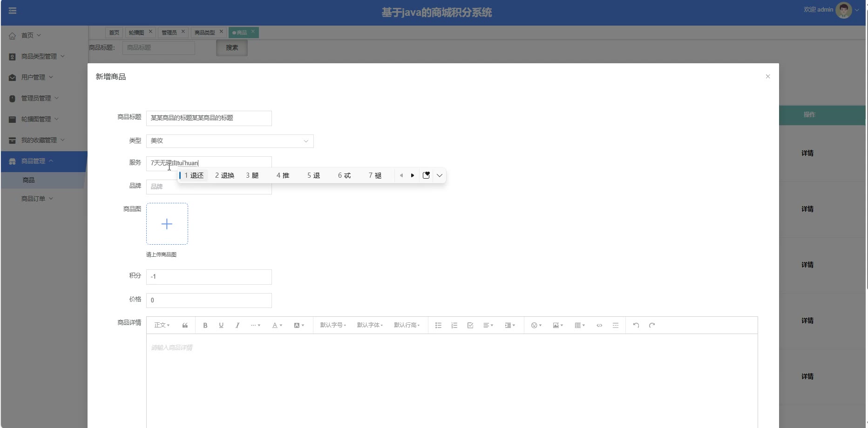Open the 默认行高 line height dropdown
Viewport: 868px width, 428px height.
(407, 326)
